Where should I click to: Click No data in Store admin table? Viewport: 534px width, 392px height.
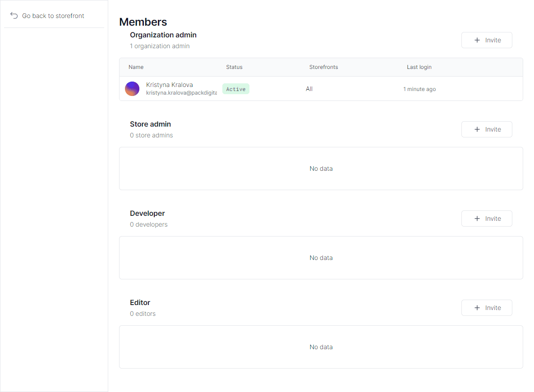click(x=321, y=169)
